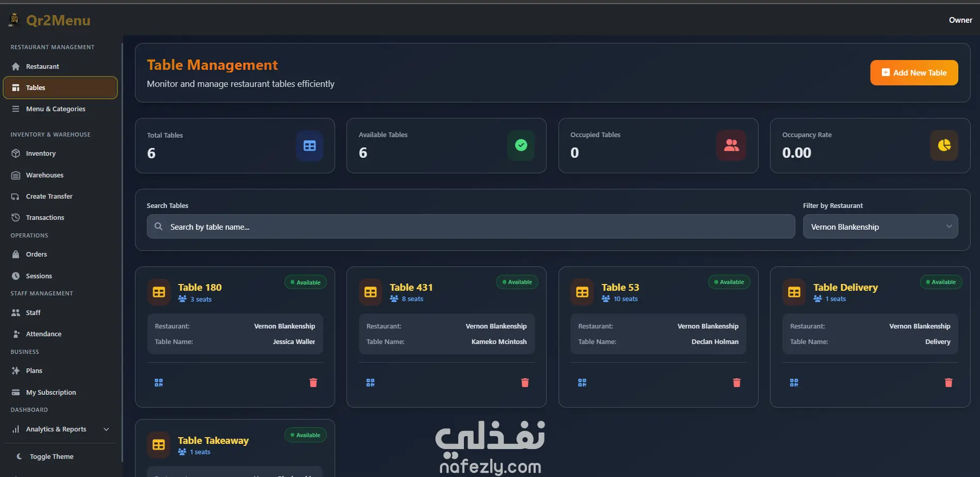Viewport: 980px width, 477px height.
Task: Click the Table 53 title
Action: tap(620, 288)
